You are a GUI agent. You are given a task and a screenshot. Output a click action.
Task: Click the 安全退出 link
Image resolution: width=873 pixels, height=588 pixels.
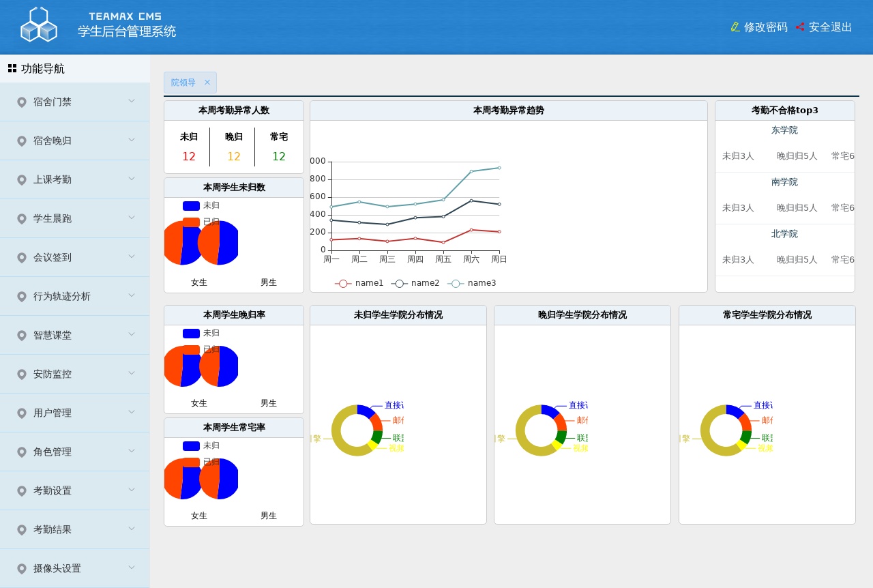point(831,27)
